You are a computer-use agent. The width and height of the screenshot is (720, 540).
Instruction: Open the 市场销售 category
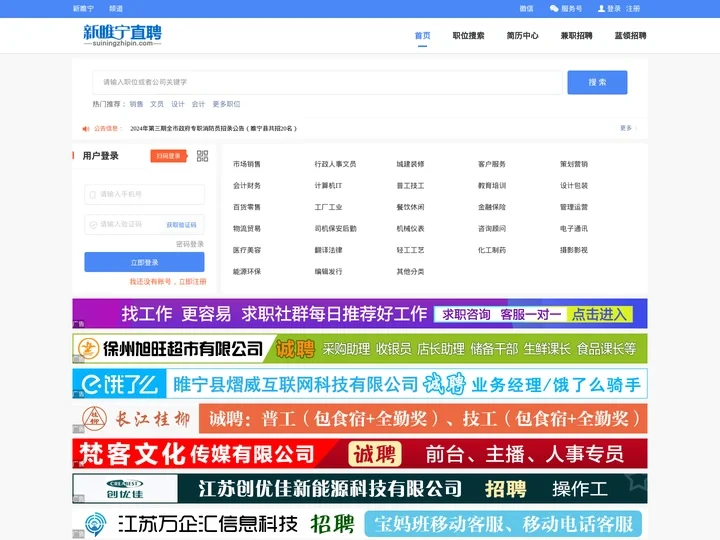tap(247, 164)
